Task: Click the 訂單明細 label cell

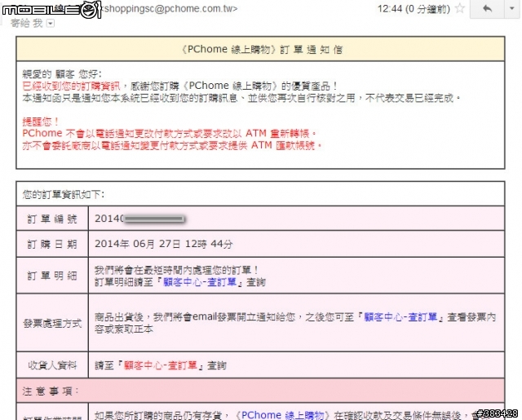Action: (x=52, y=276)
